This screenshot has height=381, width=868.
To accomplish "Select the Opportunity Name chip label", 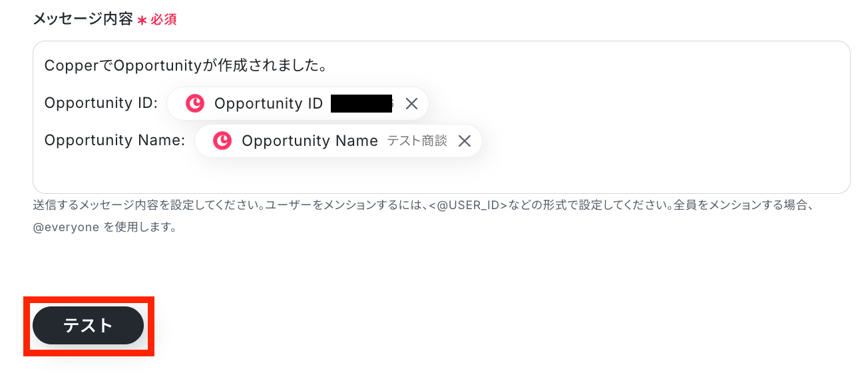I will [310, 141].
